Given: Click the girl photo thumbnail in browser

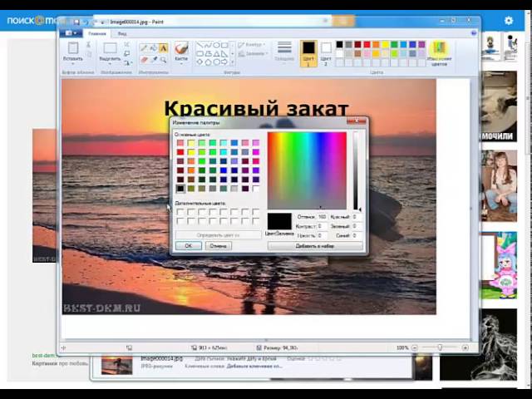Looking at the screenshot, I should [x=499, y=186].
